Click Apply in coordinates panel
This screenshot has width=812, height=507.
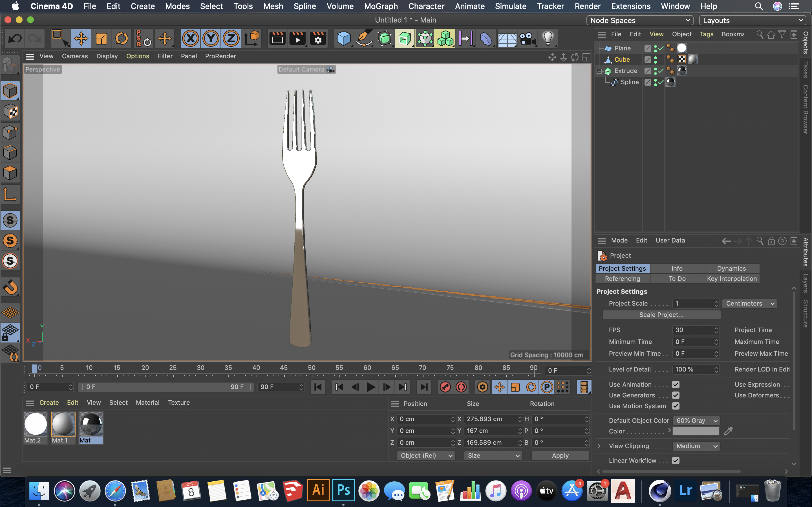[560, 455]
